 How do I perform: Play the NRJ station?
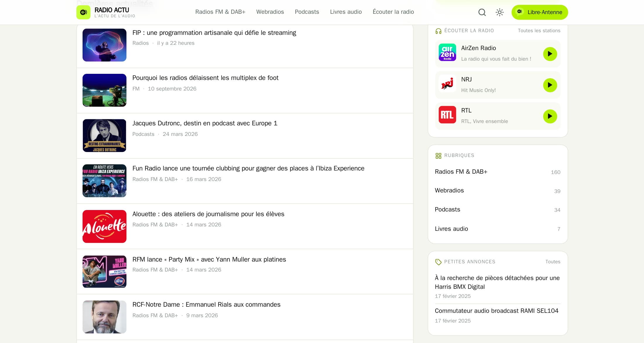(x=550, y=85)
